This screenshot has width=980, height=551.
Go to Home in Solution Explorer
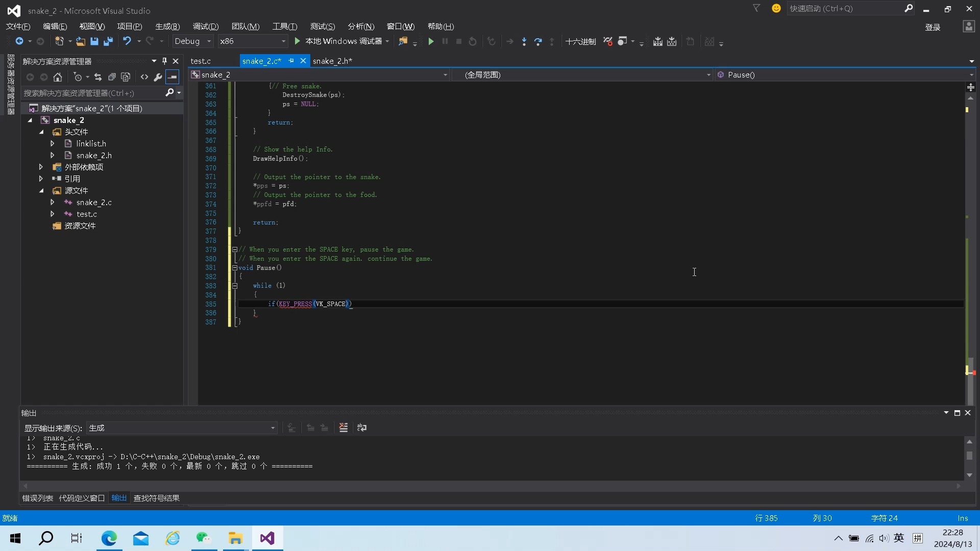tap(58, 77)
